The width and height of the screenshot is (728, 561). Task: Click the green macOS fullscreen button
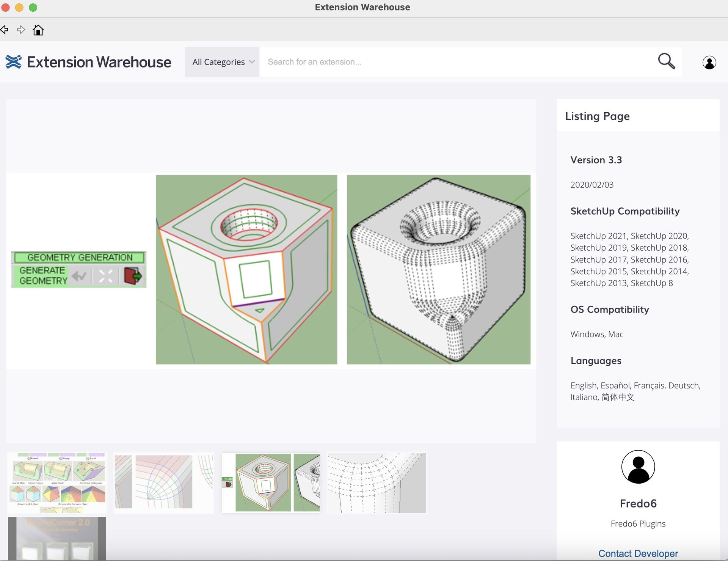coord(33,8)
